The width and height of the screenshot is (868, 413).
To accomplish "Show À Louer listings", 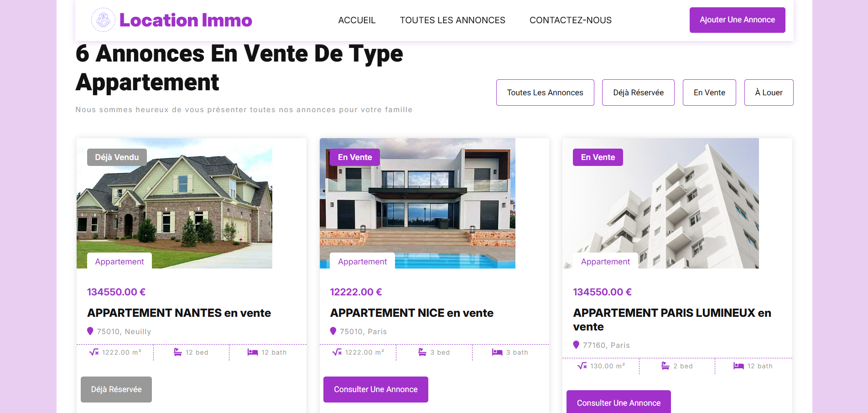I will coord(769,93).
